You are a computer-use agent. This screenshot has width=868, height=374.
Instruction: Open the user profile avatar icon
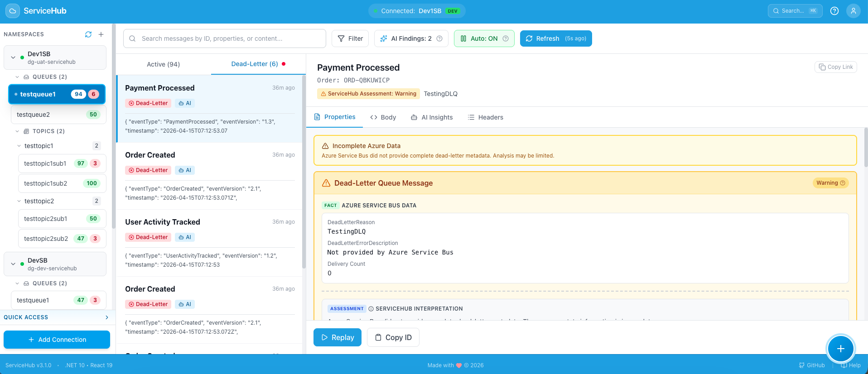854,11
